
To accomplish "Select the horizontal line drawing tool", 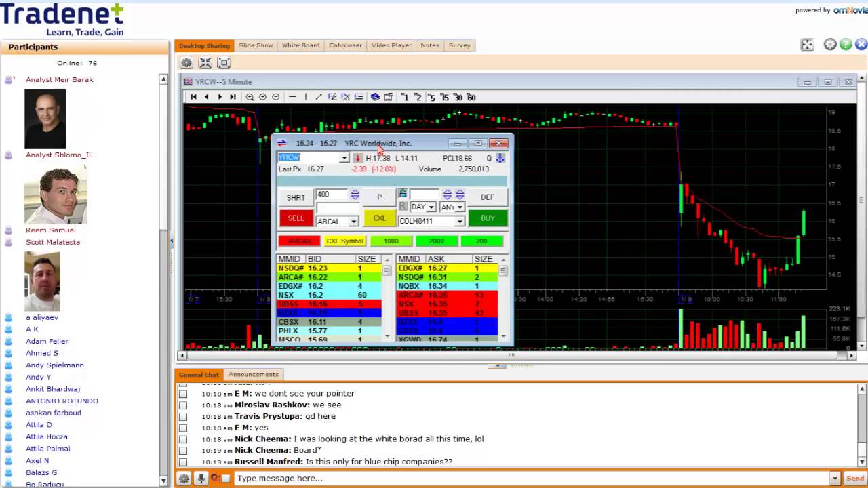I will [x=292, y=97].
